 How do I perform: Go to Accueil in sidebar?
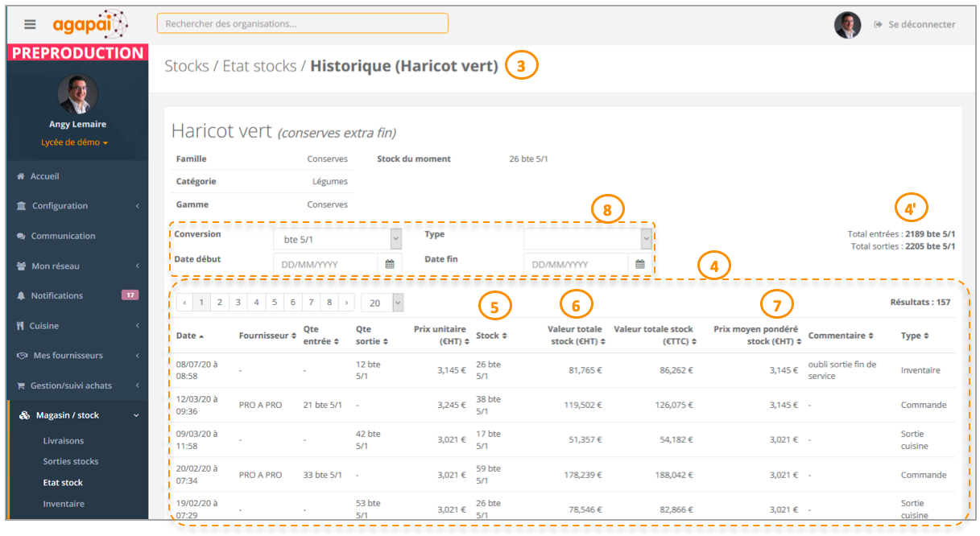44,176
